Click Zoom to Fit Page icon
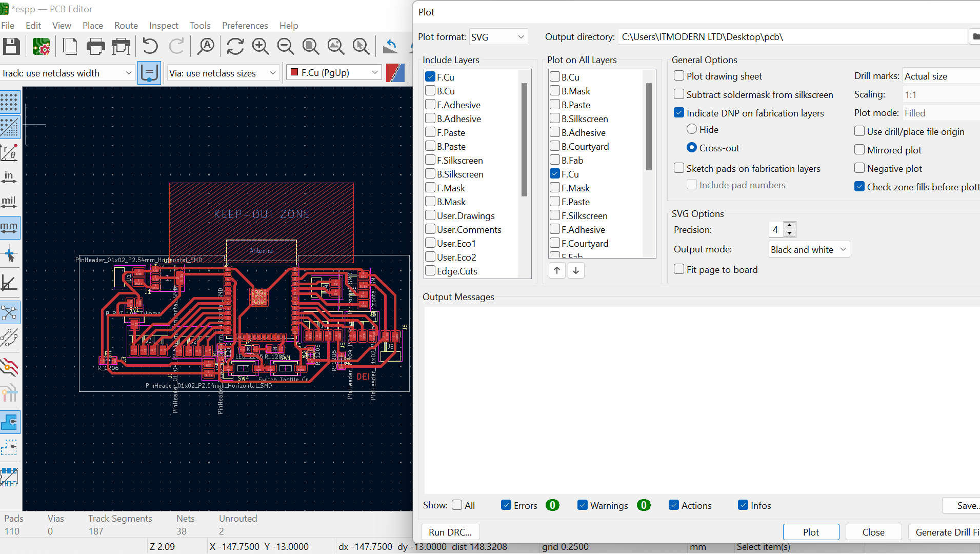 [x=311, y=47]
